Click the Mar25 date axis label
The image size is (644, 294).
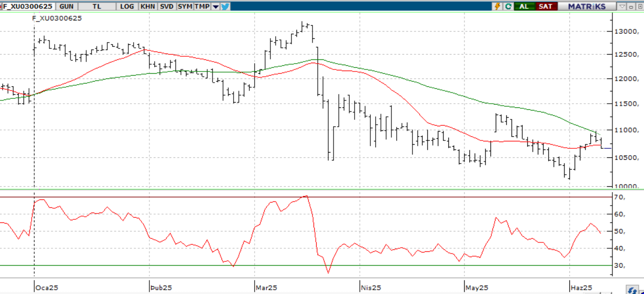click(266, 288)
